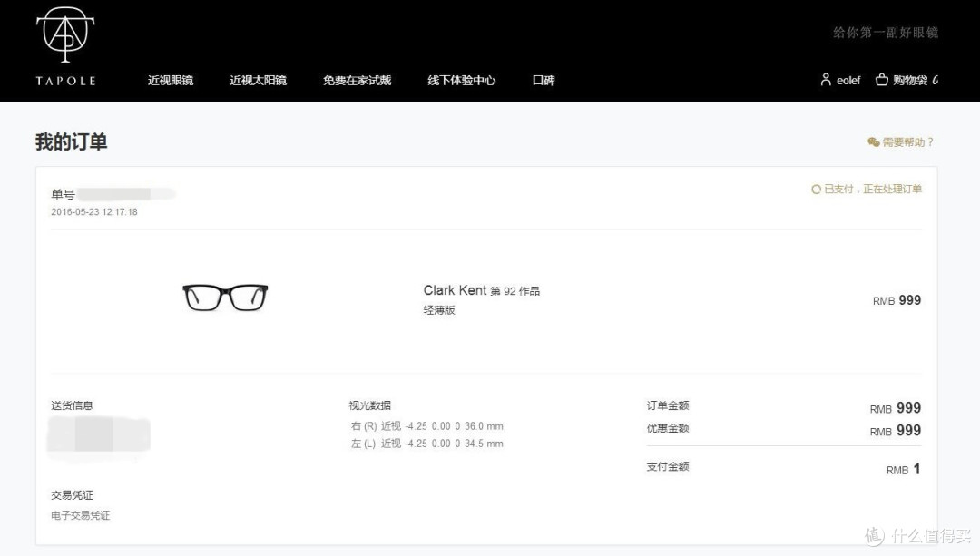The width and height of the screenshot is (980, 556).
Task: Click the paid amount RMB 1
Action: point(903,469)
